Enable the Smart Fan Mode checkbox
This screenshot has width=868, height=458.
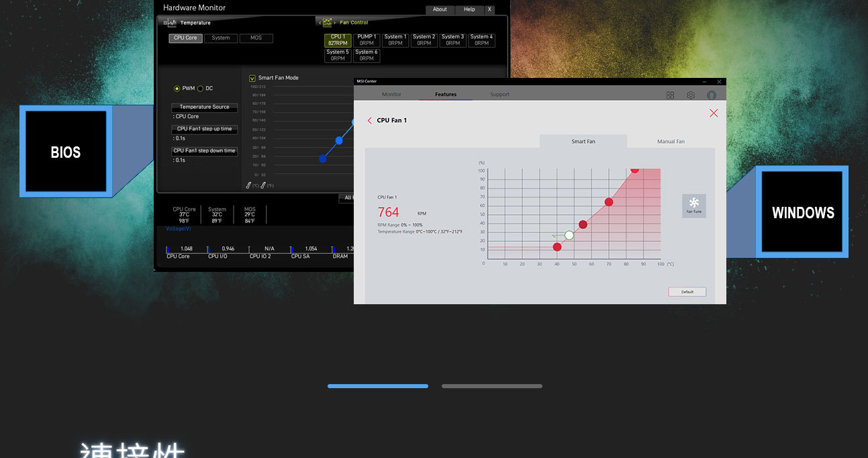[x=252, y=78]
